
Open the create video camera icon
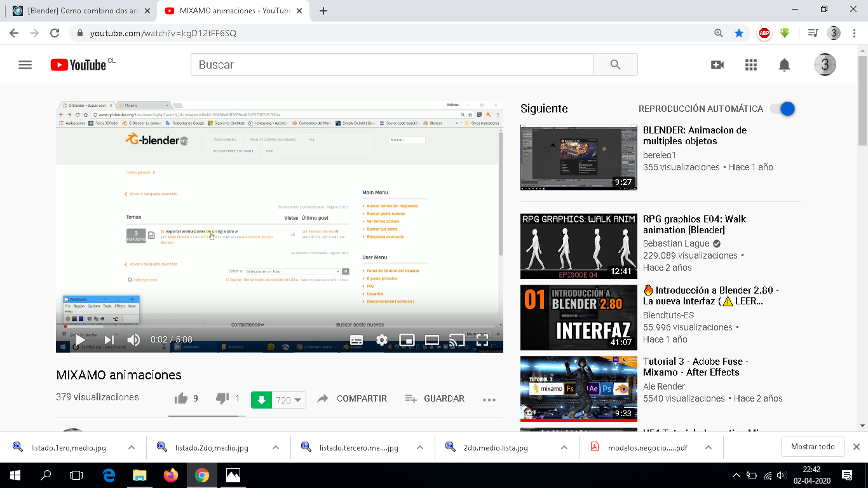tap(717, 65)
